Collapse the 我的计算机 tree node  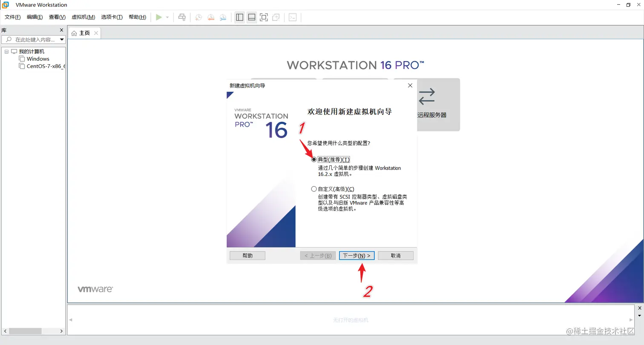click(x=6, y=51)
